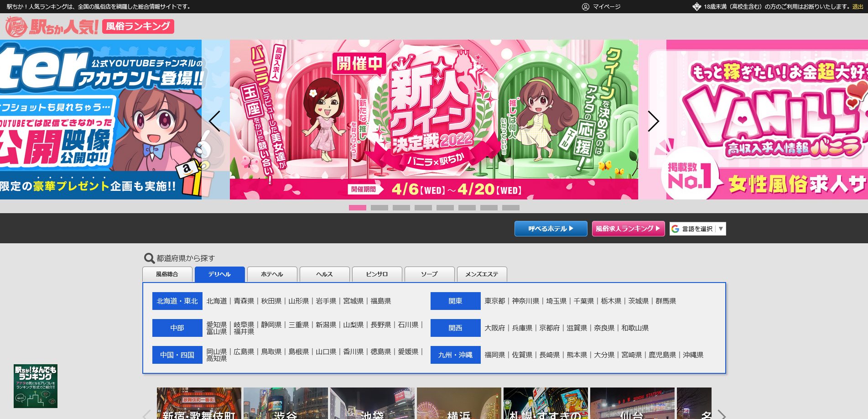Switch to ヘルス tab

[325, 274]
